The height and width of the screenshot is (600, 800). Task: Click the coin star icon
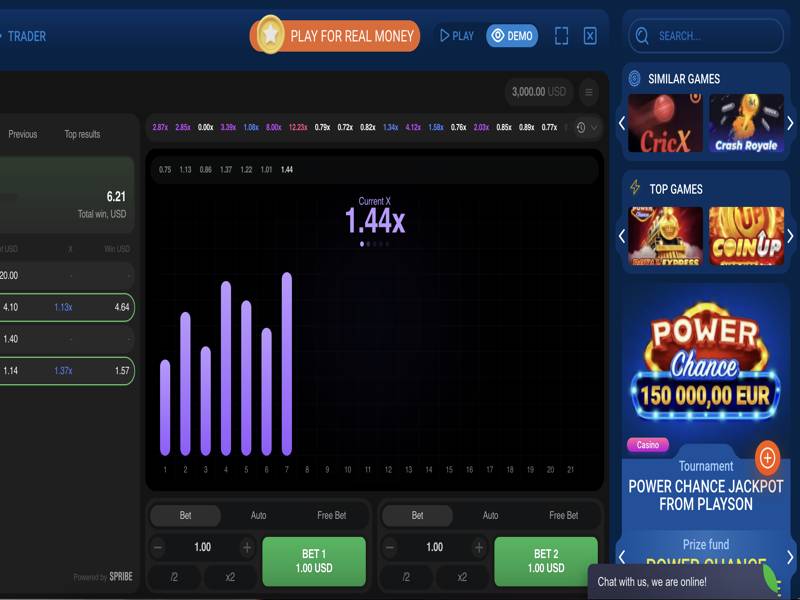(270, 35)
